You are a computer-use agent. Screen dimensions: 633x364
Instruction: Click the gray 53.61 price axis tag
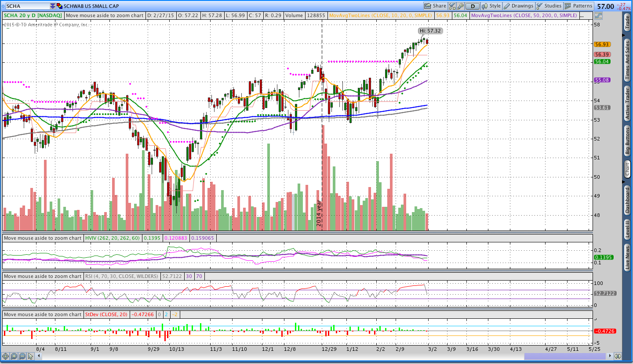coord(602,108)
